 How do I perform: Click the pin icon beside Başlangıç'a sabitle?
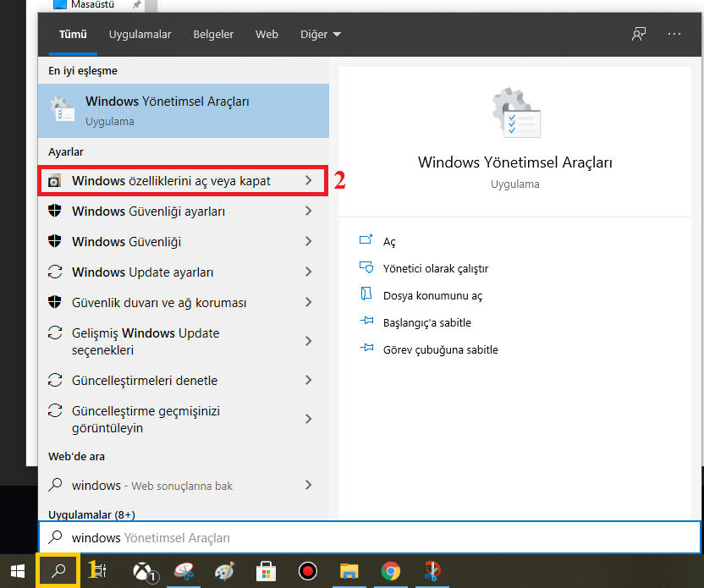tap(366, 321)
